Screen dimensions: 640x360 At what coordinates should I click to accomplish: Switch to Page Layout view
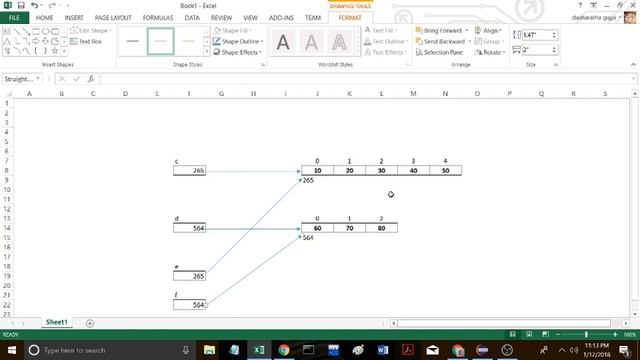coord(529,334)
